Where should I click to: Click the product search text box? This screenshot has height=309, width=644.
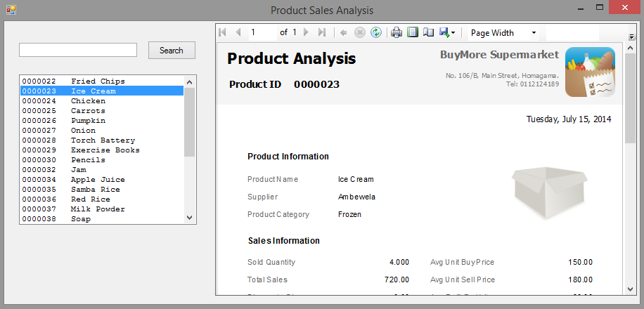78,50
